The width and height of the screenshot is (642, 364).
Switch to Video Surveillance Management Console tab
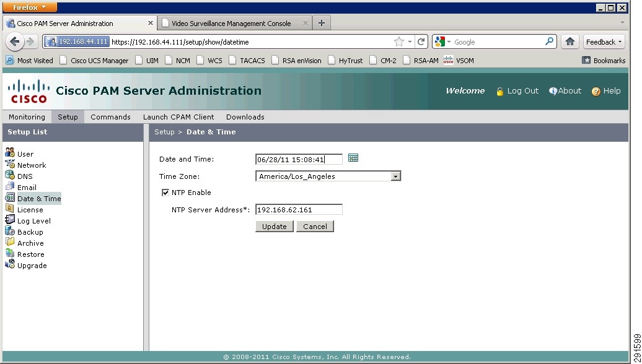(x=234, y=24)
